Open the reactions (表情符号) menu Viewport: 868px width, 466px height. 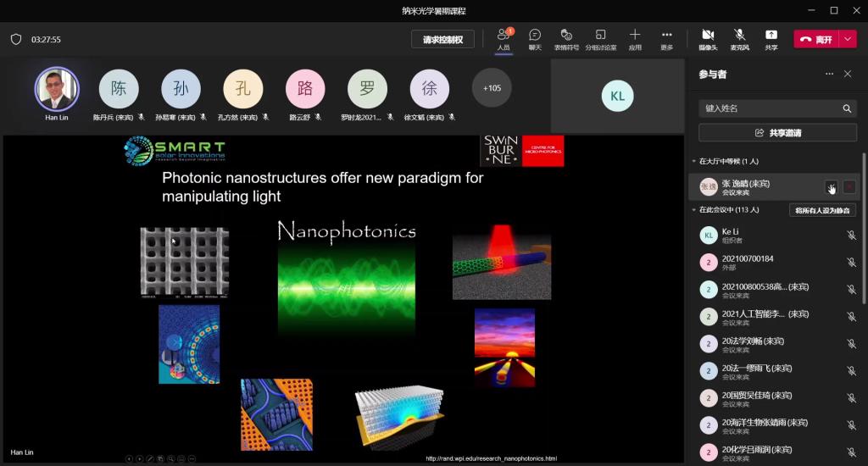click(566, 39)
